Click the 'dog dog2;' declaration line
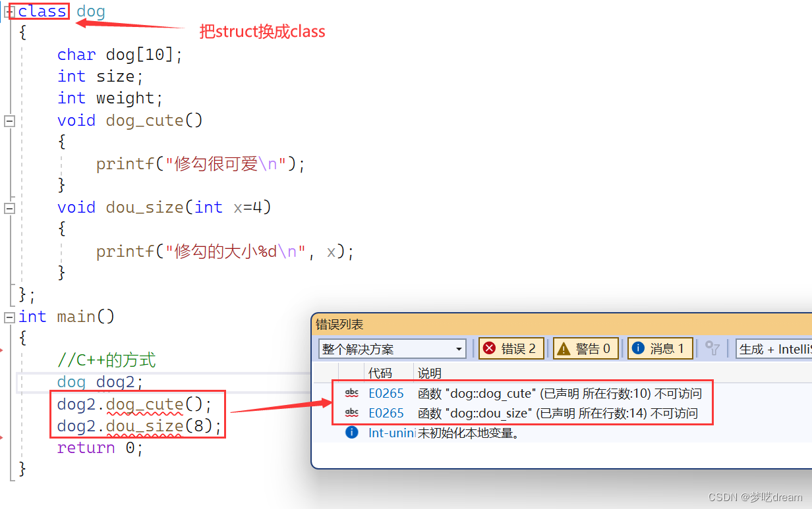The width and height of the screenshot is (812, 509). [100, 382]
